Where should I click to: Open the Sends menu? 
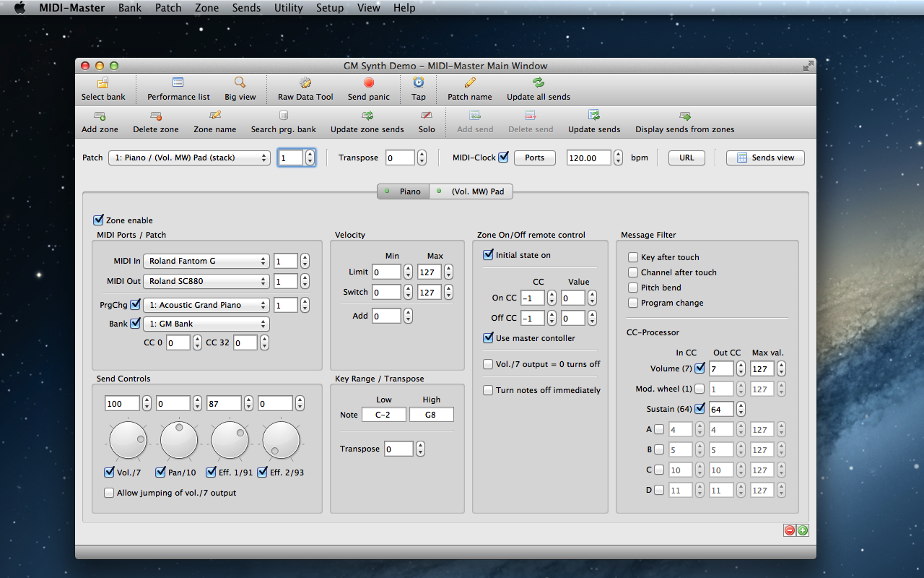[x=246, y=8]
